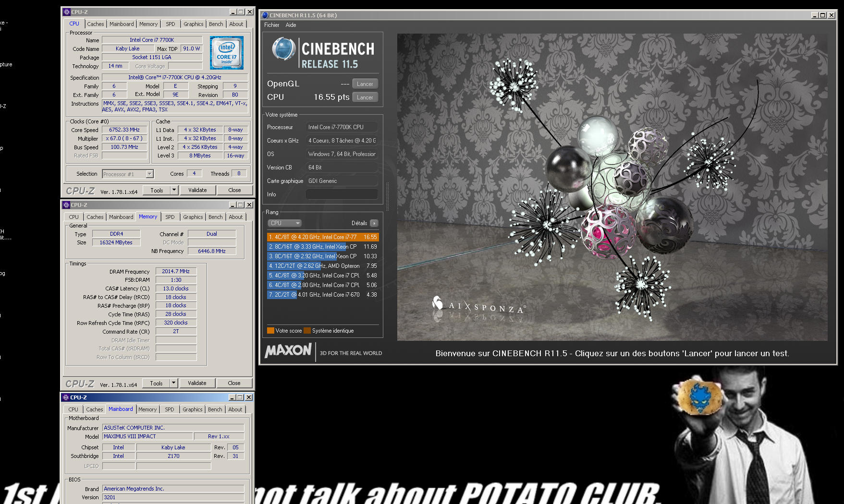Open Aide menu in CINEBENCH
The image size is (844, 504).
pos(291,25)
